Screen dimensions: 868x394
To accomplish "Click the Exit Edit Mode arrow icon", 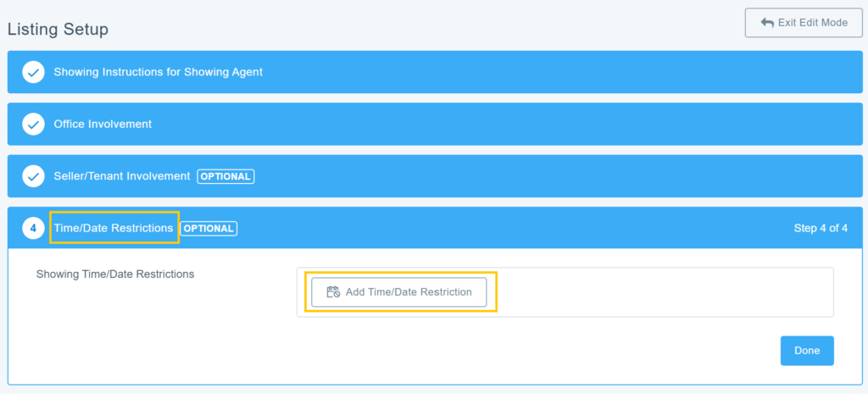I will (767, 23).
